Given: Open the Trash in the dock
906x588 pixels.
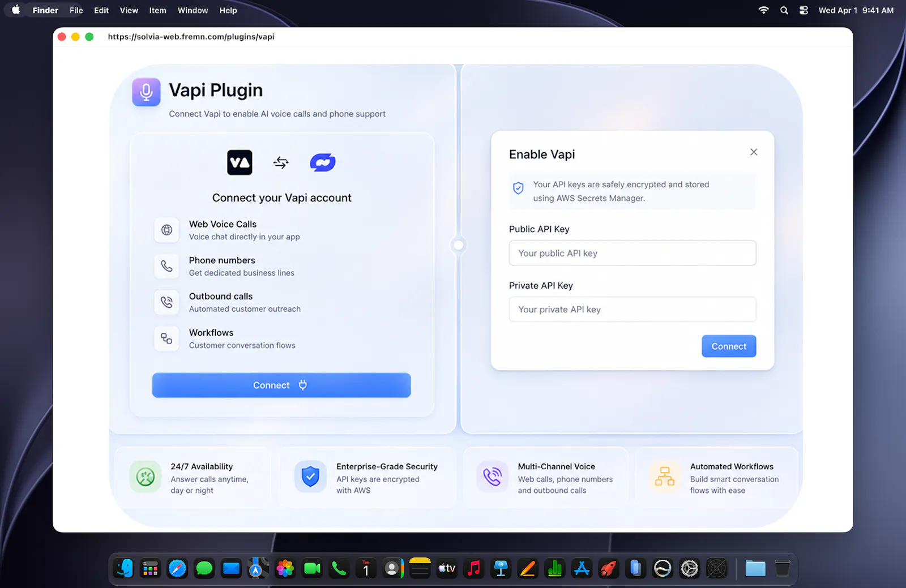Looking at the screenshot, I should coord(783,568).
